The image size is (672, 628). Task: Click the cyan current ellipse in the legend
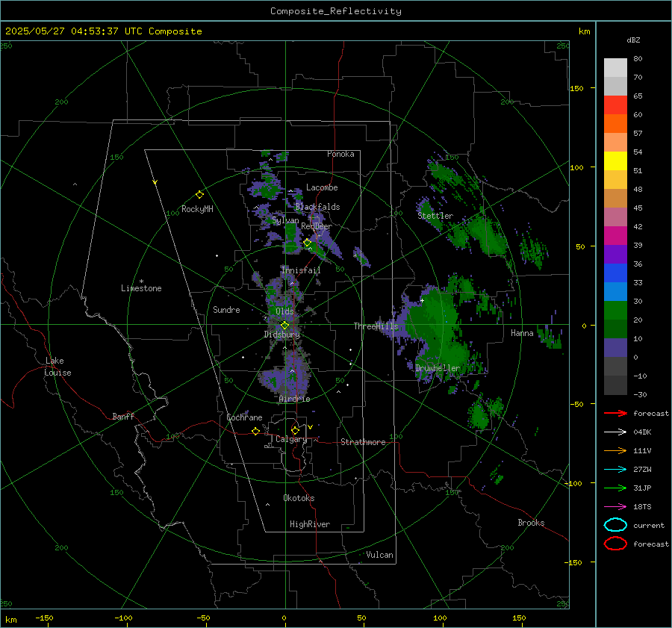(615, 525)
